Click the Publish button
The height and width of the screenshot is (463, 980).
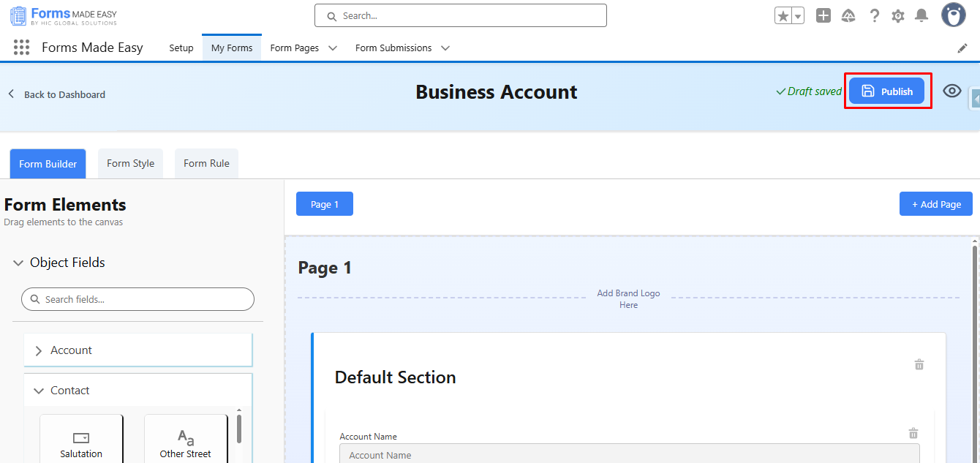886,91
